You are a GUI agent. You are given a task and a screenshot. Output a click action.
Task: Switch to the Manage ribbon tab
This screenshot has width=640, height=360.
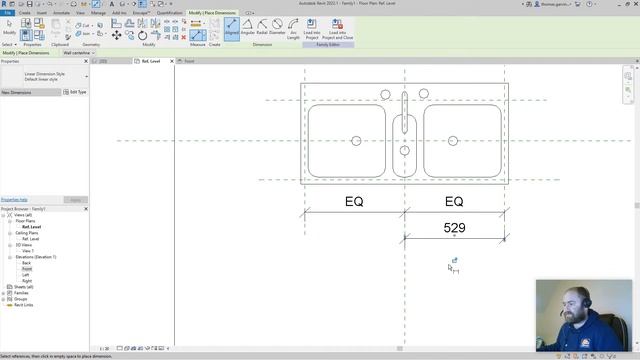pos(98,13)
